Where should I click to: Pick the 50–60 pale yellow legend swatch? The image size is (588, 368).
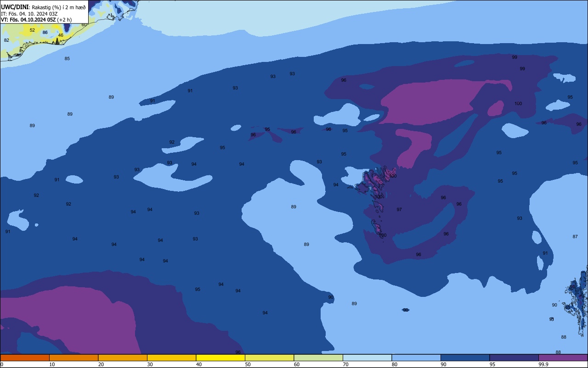coord(269,357)
